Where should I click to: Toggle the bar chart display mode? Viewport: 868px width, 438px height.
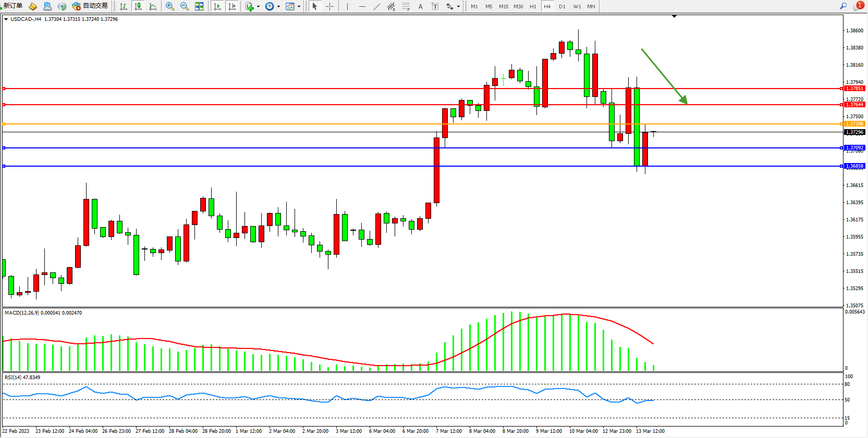pyautogui.click(x=123, y=6)
